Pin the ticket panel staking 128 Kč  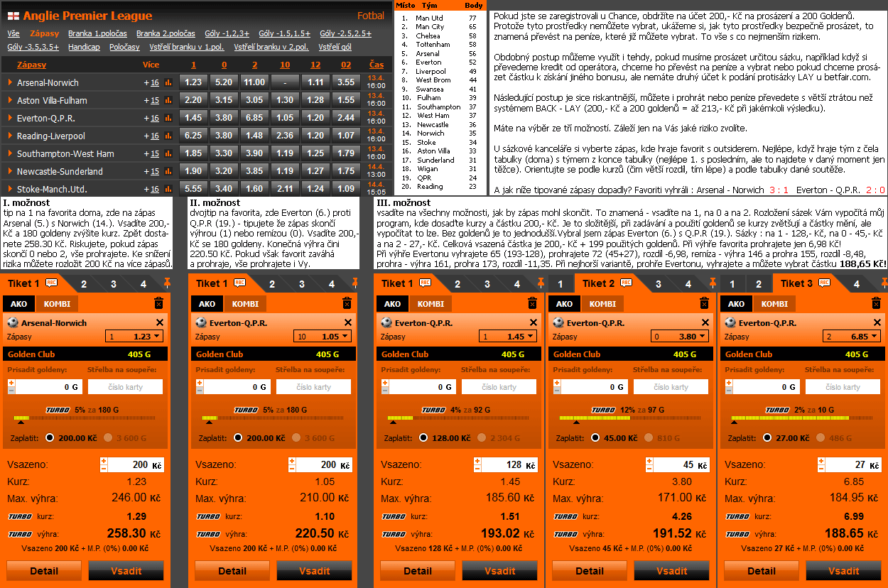click(x=541, y=283)
